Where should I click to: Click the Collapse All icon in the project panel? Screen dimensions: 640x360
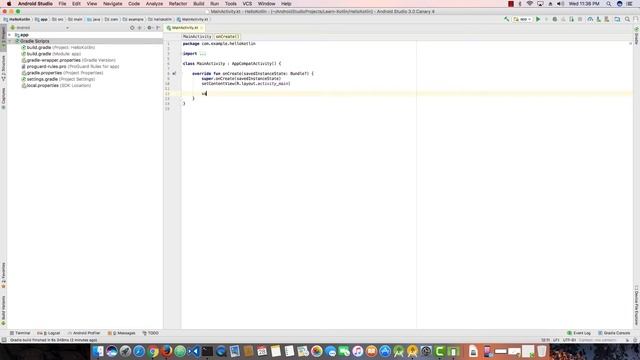coord(140,28)
